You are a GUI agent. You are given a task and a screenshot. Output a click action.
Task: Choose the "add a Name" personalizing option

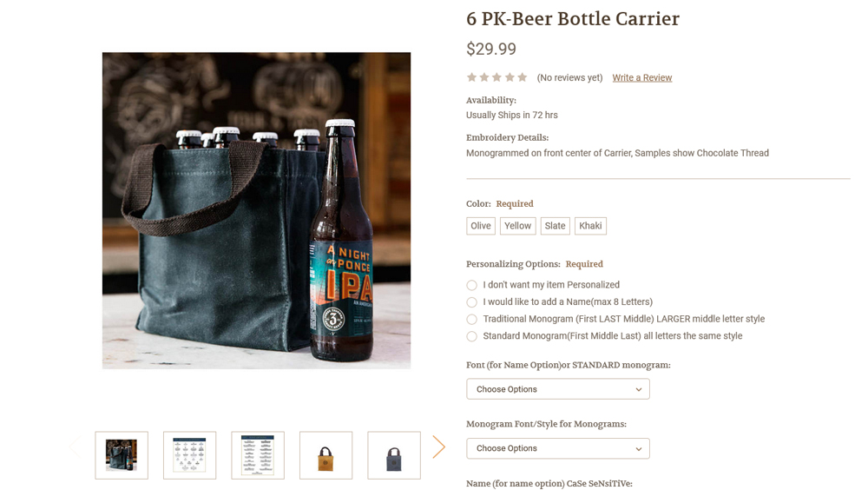tap(471, 302)
